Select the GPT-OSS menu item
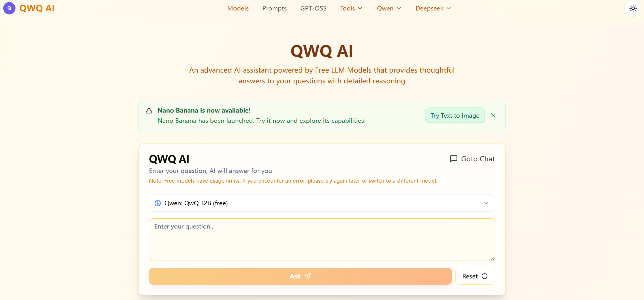 click(313, 8)
